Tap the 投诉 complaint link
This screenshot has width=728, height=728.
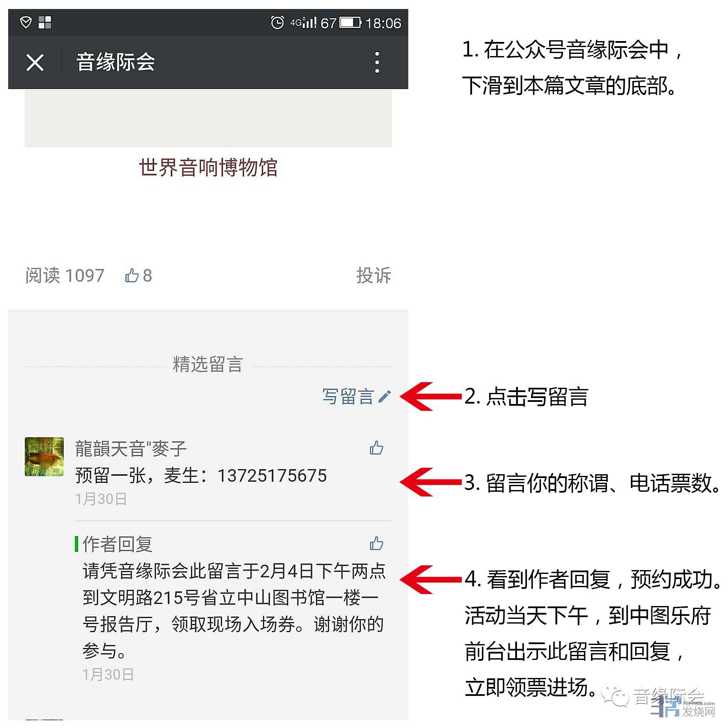(374, 275)
